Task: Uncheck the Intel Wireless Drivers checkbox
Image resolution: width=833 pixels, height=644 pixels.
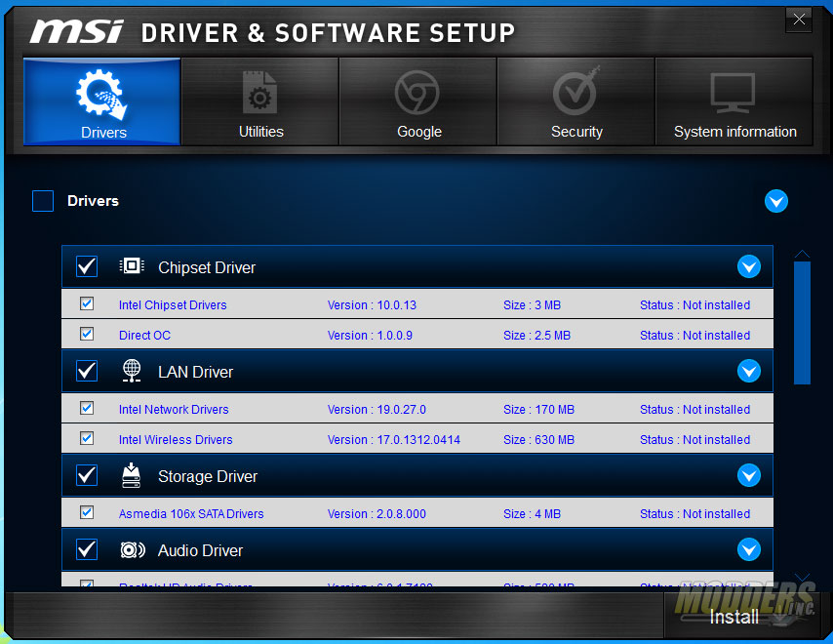Action: coord(87,438)
